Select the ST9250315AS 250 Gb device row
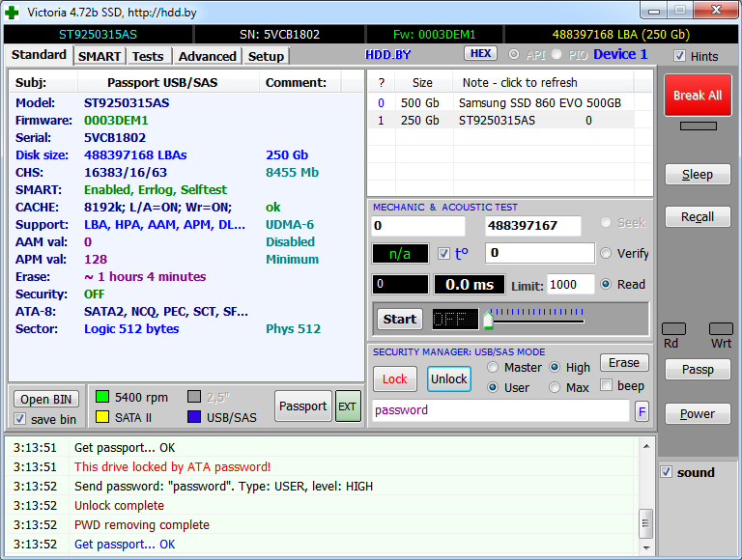Screen dimensions: 742x560 pos(501,120)
